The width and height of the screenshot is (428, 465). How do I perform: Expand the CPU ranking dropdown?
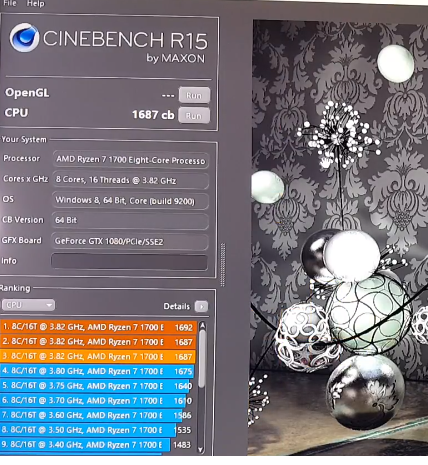point(28,305)
